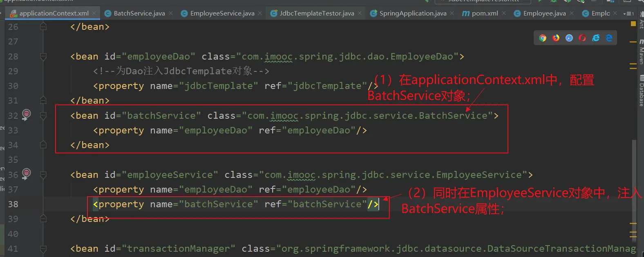Click 'com.imooc.spring.jdbc.service.BatchService' class value
The width and height of the screenshot is (644, 257).
click(367, 116)
